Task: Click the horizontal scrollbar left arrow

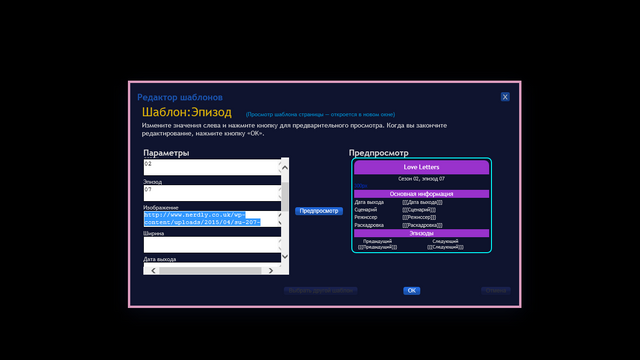Action: click(x=153, y=271)
